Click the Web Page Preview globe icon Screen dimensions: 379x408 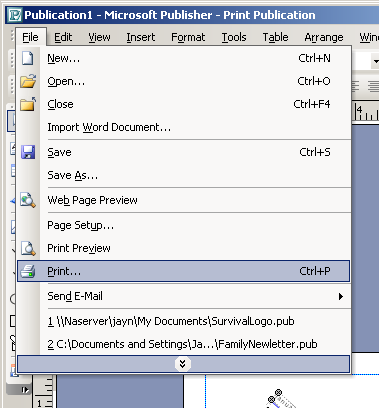(x=28, y=200)
